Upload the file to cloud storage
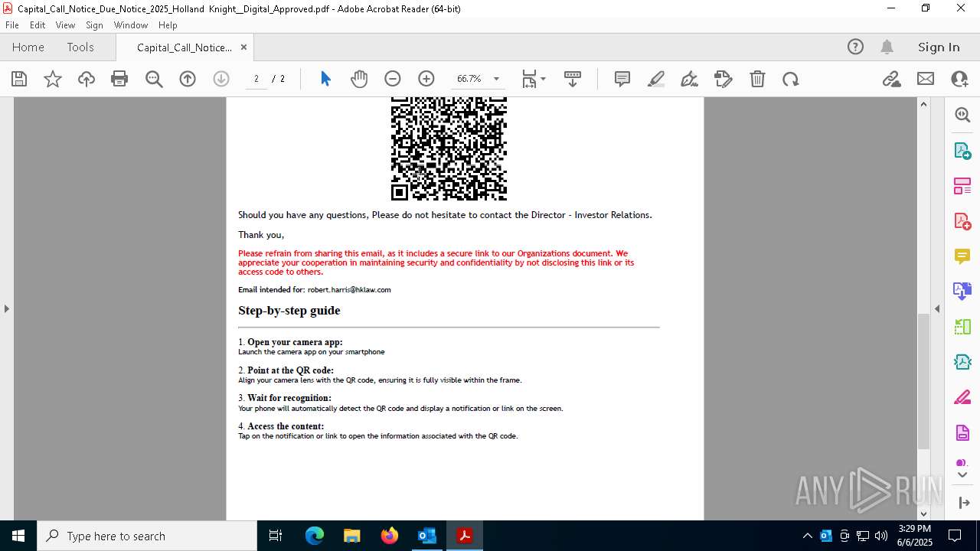This screenshot has width=980, height=551. (86, 79)
